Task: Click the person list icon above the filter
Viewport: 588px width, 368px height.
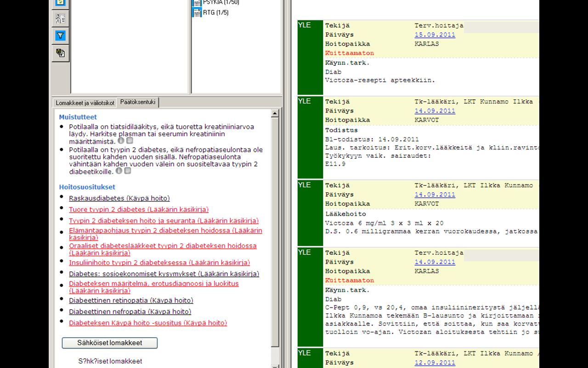Action: coord(60,18)
